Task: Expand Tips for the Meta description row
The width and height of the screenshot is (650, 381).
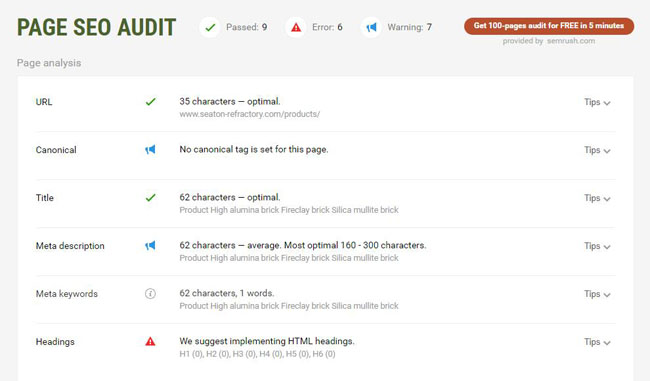Action: point(597,246)
